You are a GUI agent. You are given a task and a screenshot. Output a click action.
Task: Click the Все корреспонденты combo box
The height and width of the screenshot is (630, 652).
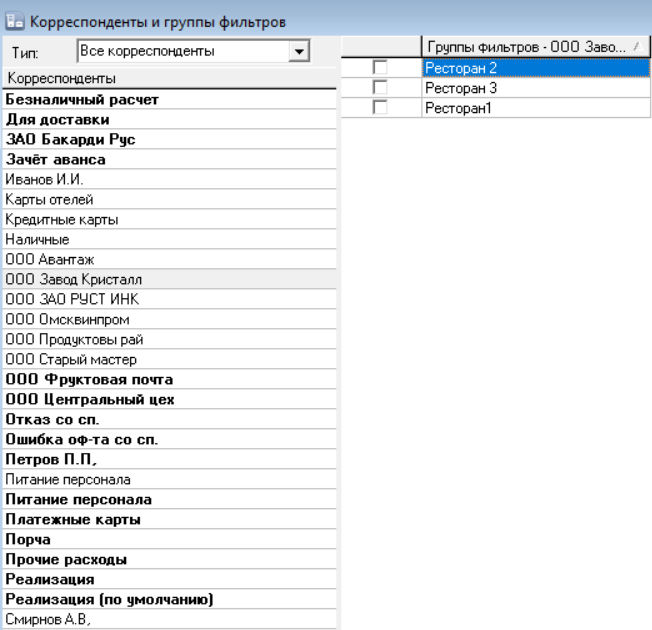[182, 51]
